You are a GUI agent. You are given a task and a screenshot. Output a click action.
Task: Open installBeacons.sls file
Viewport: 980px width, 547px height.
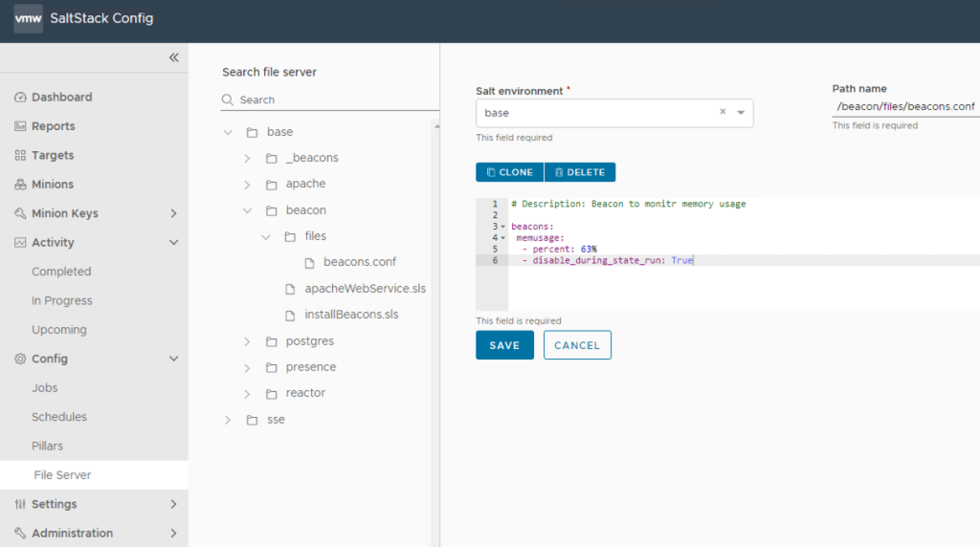[x=351, y=315]
